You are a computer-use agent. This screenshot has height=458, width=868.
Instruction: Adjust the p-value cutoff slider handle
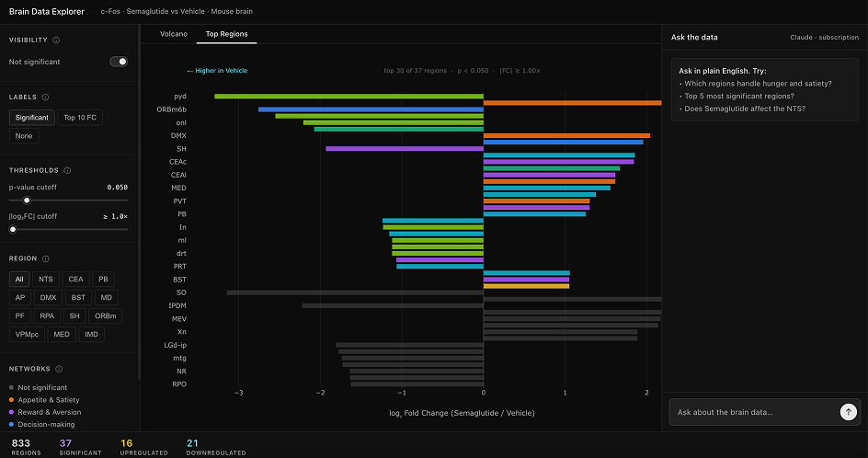pyautogui.click(x=27, y=200)
